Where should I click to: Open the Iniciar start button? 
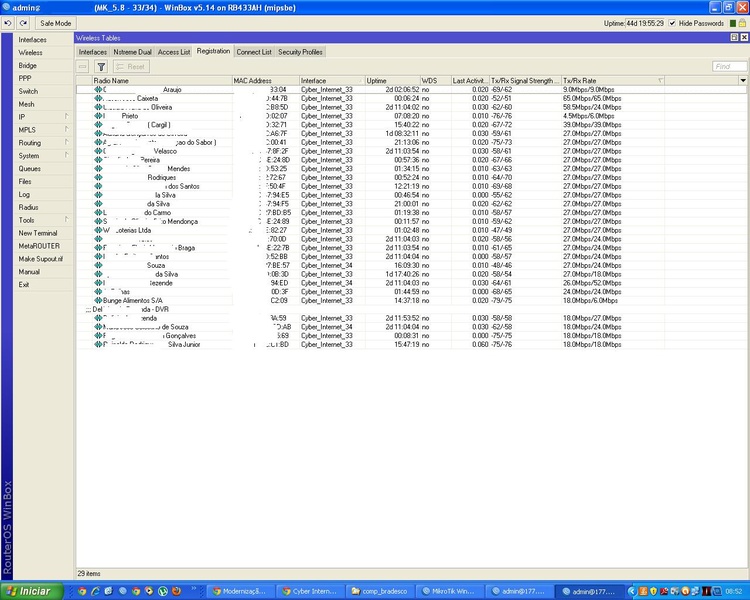[32, 591]
